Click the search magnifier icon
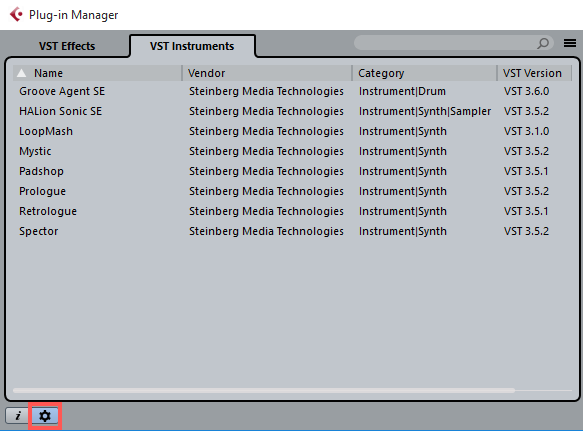The image size is (583, 431). (543, 43)
